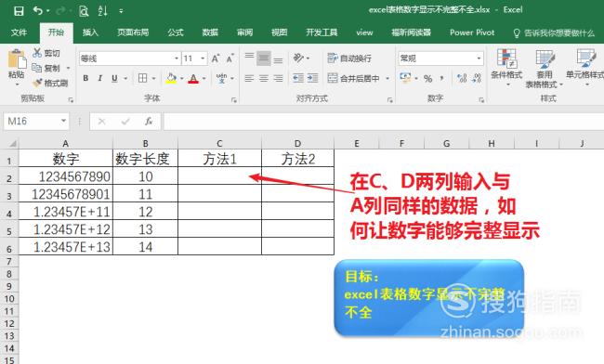Click the decrease indent icon

coord(298,79)
